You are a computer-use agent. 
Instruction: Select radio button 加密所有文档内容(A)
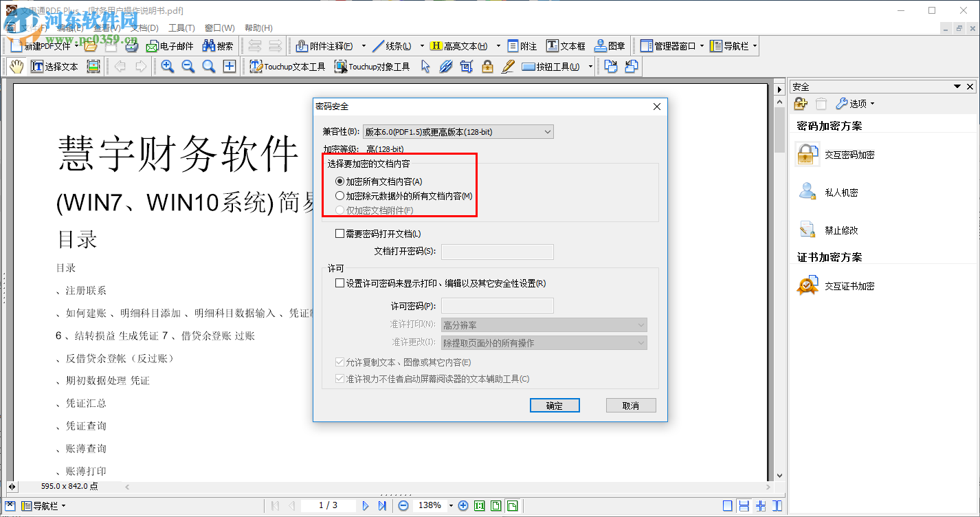point(339,181)
